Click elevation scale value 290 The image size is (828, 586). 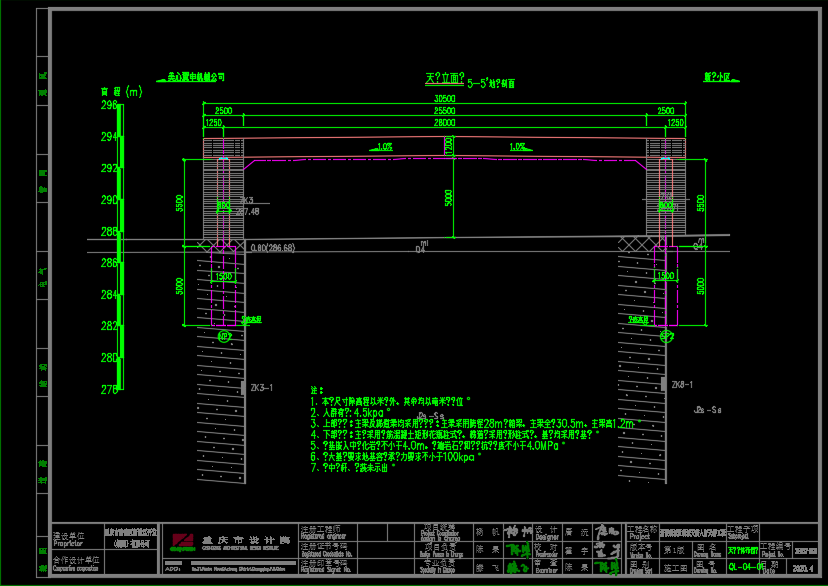(x=109, y=200)
